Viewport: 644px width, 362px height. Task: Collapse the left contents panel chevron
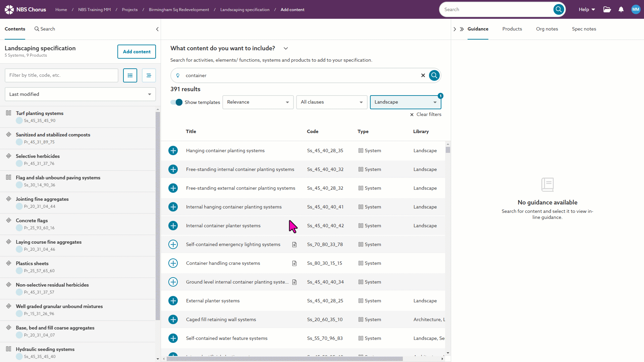[157, 29]
